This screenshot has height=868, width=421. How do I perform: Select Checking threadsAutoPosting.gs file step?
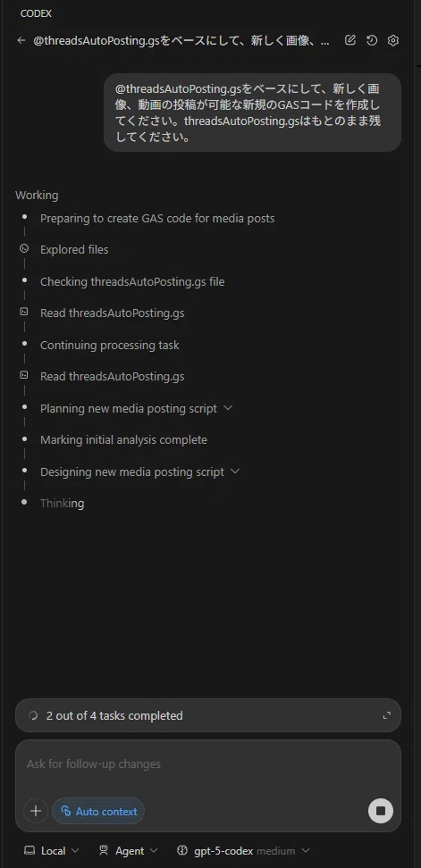(x=132, y=282)
